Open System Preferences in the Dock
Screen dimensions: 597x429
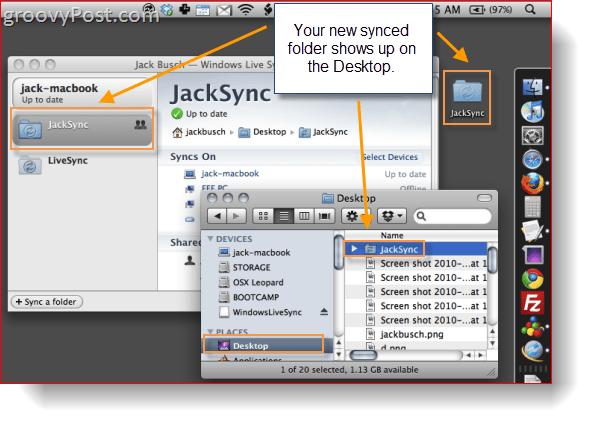(532, 136)
